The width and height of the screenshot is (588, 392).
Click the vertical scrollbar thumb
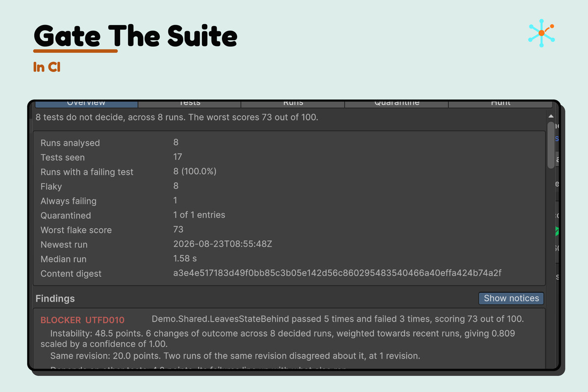click(x=551, y=145)
